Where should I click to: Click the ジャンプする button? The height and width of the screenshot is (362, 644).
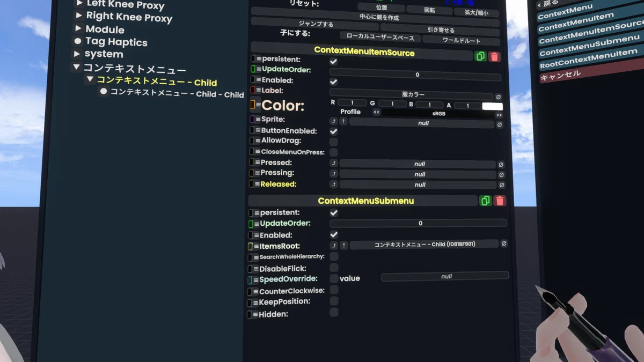[x=315, y=24]
